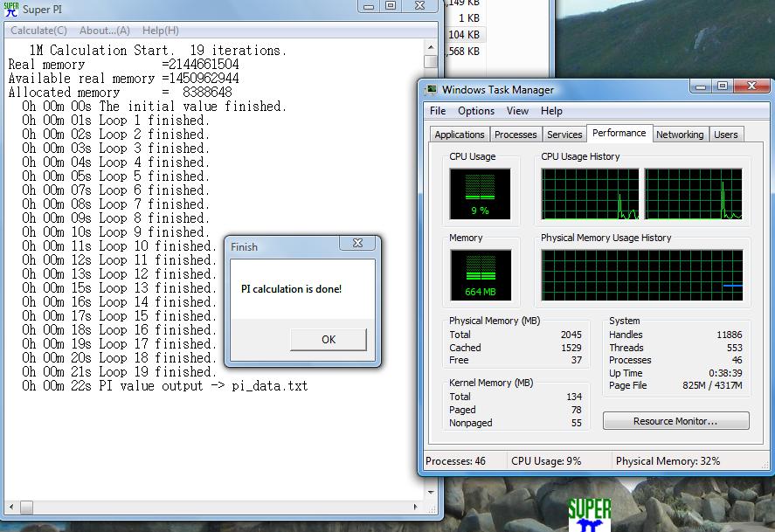Minimize the Super PI window

[368, 6]
